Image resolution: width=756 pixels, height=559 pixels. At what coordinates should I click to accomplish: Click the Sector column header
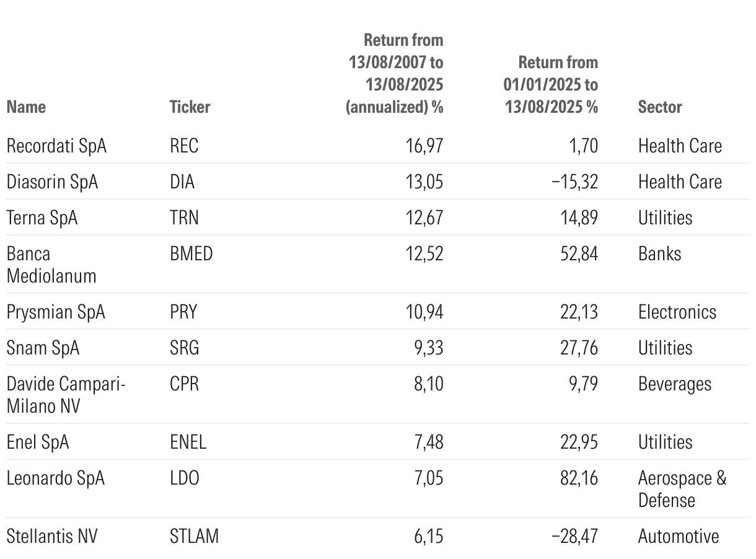659,107
